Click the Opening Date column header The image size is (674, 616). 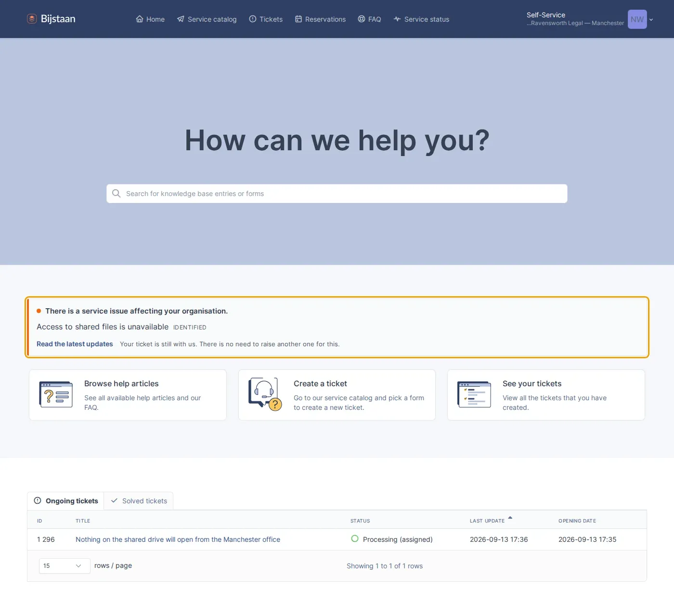[x=577, y=521]
